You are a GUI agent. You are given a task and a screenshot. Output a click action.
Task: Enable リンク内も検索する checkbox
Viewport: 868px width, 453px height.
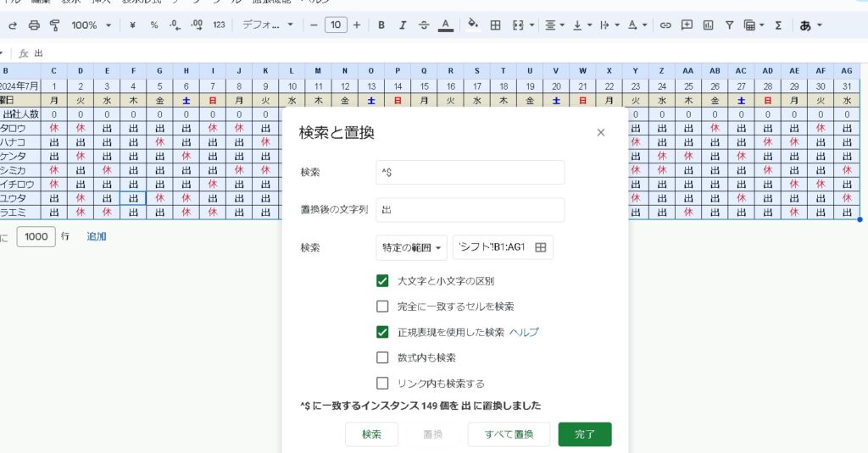click(x=382, y=383)
